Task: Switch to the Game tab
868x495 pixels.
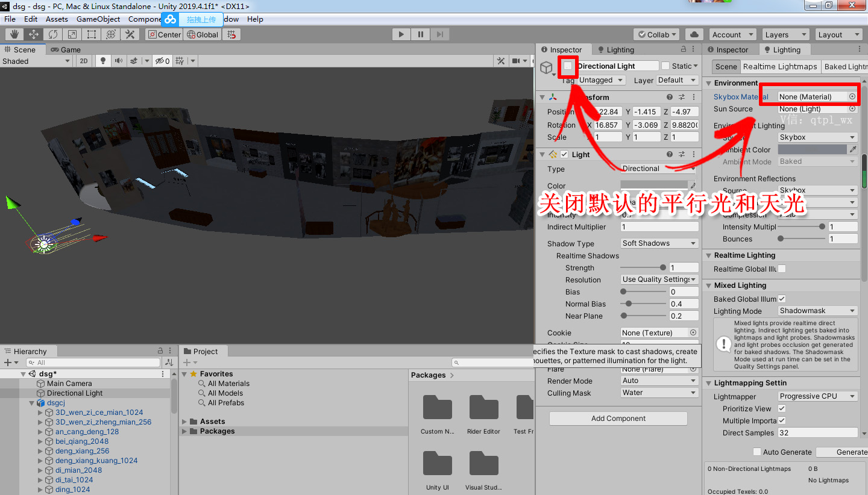Action: pos(66,49)
